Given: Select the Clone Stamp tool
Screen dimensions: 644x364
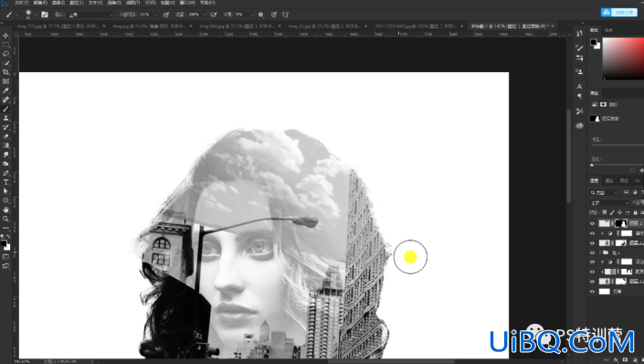Looking at the screenshot, I should [x=5, y=118].
